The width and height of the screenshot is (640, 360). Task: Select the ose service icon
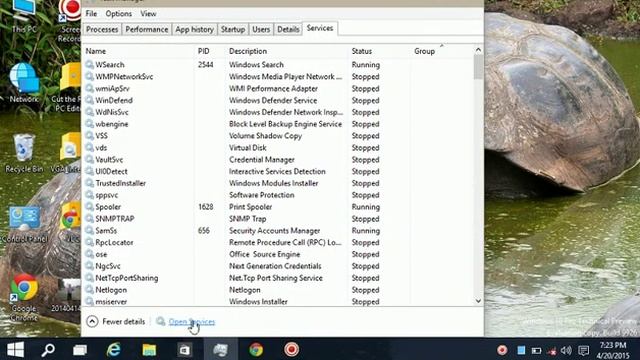[89, 254]
